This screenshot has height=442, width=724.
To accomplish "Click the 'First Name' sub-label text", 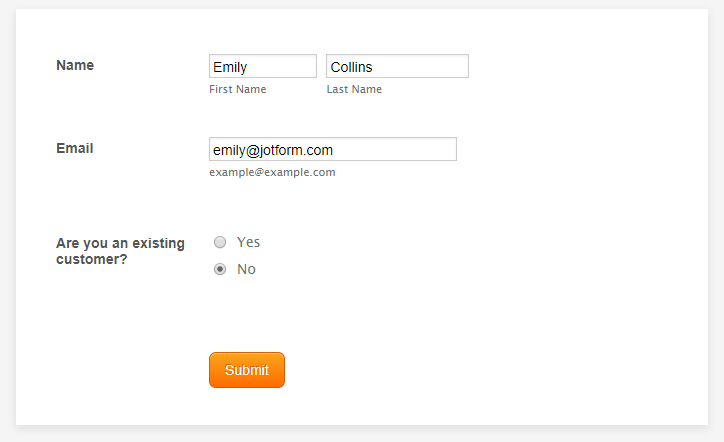I will [x=237, y=89].
